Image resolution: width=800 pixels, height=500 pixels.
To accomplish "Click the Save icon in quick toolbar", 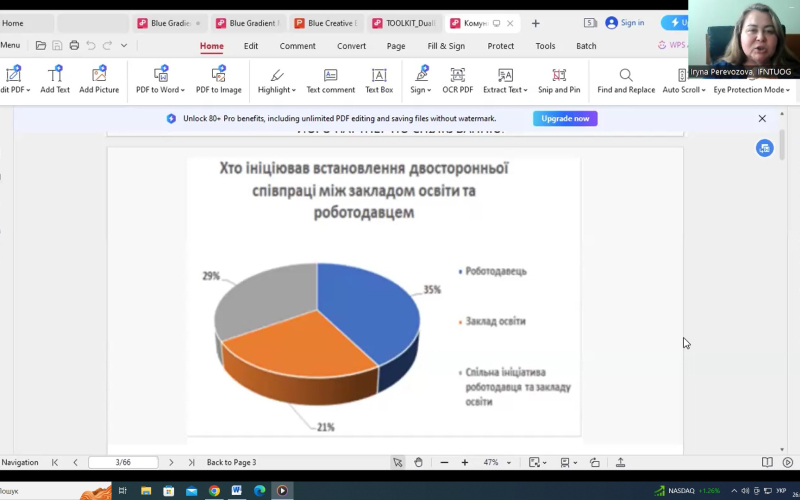I will click(x=57, y=45).
